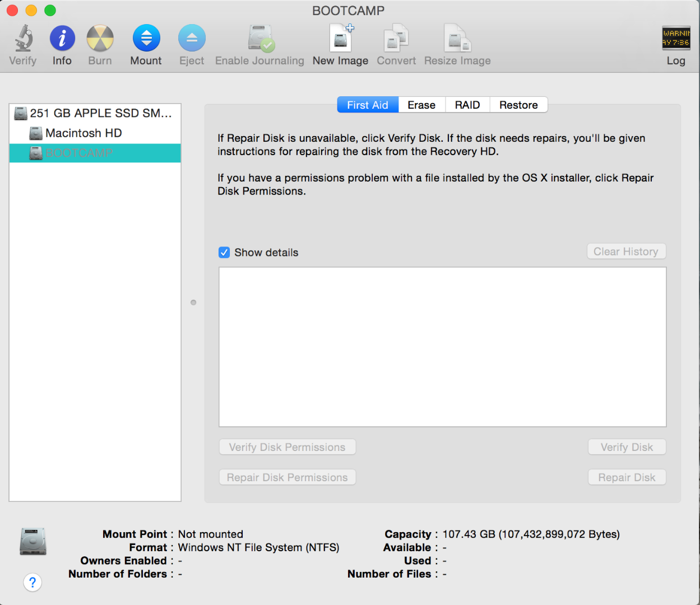This screenshot has height=605, width=700.
Task: Click the Eject toolbar icon
Action: [x=192, y=38]
